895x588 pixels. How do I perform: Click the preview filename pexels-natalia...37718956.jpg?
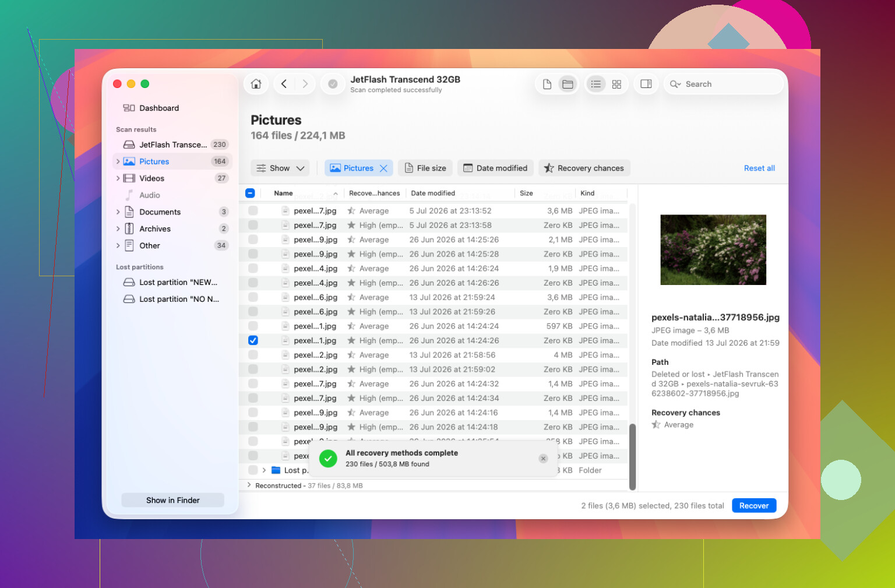click(x=716, y=317)
